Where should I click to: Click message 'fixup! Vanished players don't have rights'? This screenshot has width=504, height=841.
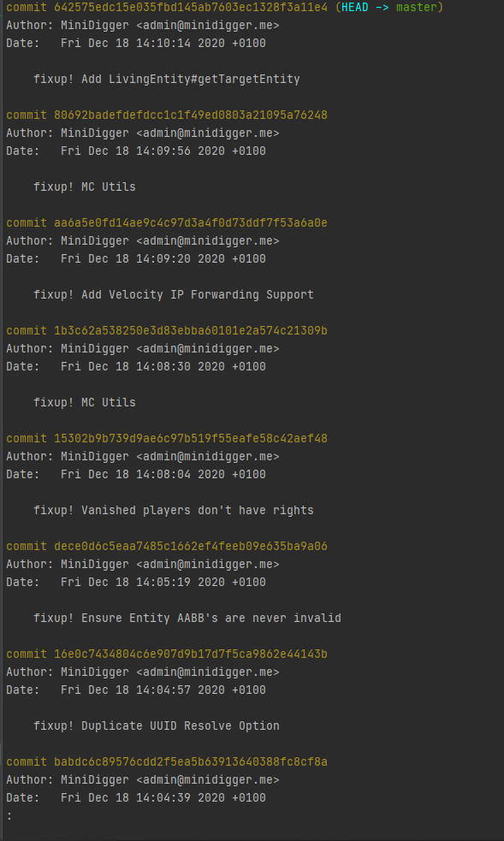(x=174, y=511)
